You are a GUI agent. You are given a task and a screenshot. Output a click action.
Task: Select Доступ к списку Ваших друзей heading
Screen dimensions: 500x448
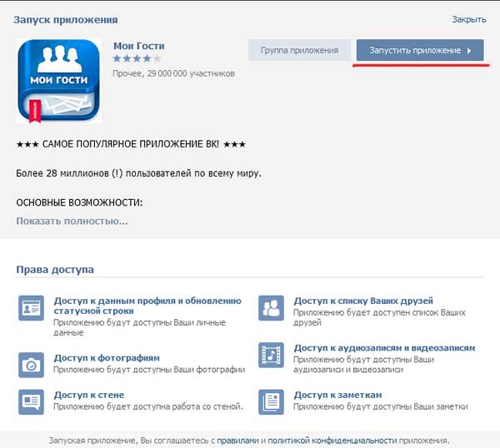coord(363,301)
